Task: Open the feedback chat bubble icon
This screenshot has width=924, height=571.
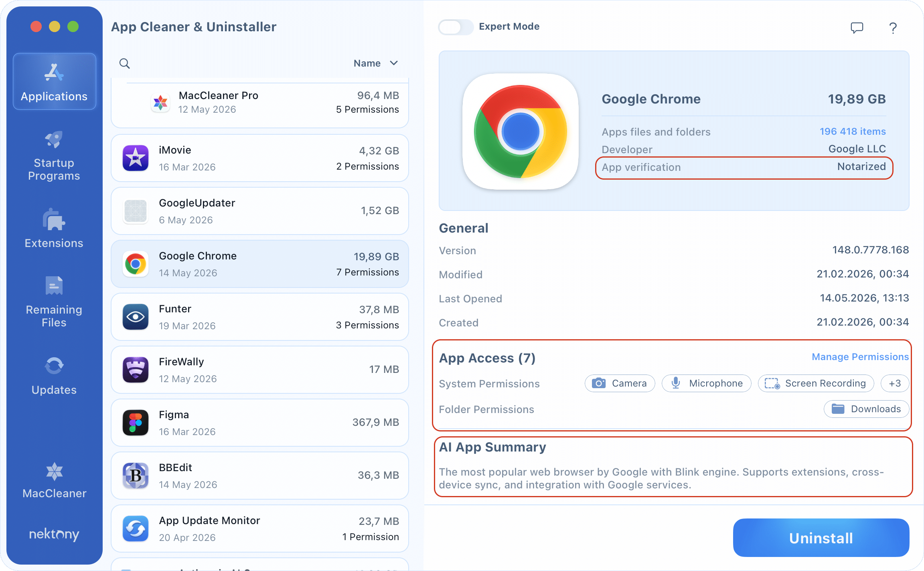Action: point(857,27)
